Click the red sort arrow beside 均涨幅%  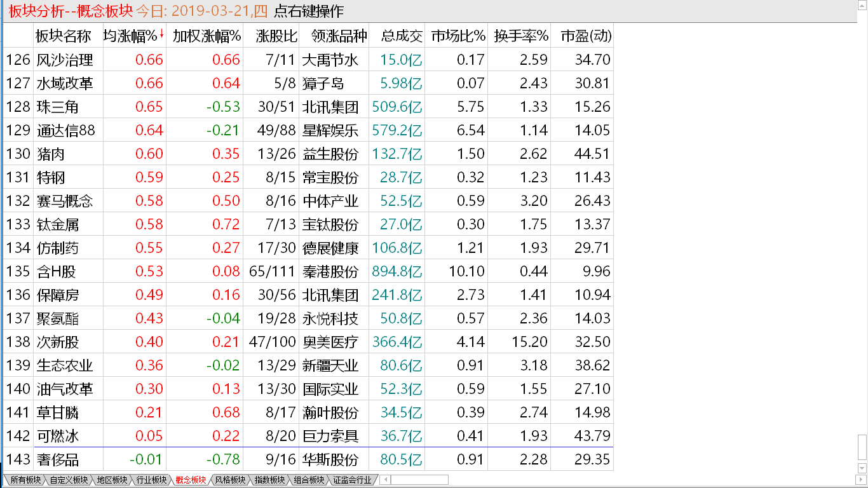(x=161, y=34)
